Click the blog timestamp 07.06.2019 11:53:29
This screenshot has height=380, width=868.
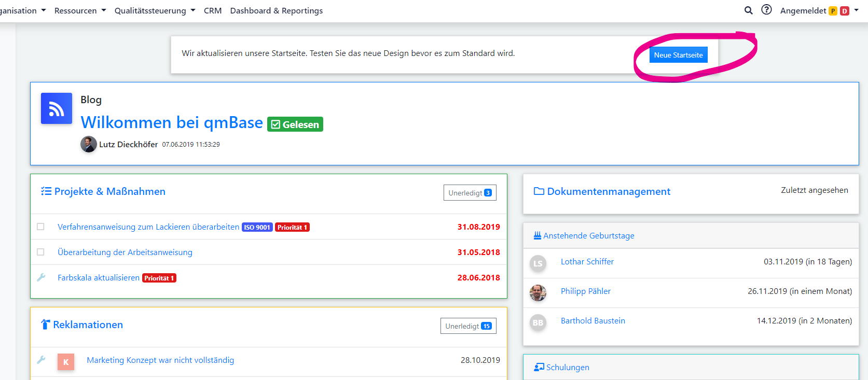click(191, 145)
